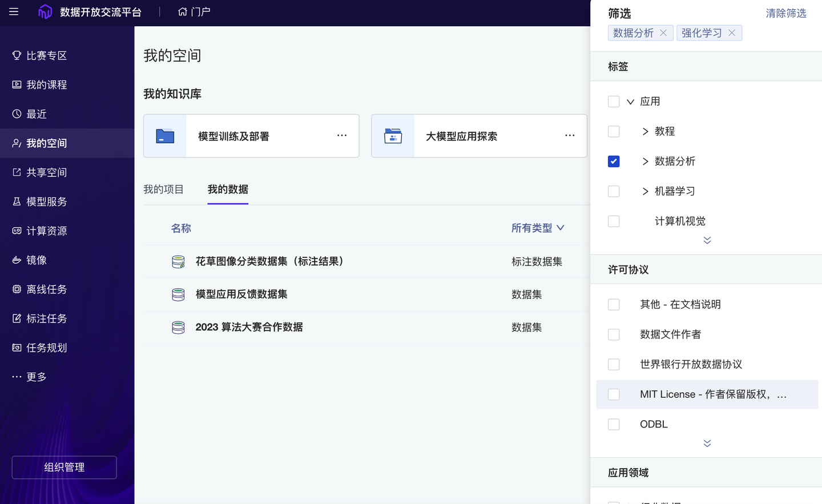
Task: Open dataset 花草图像分类数据集（标注结果）
Action: 269,261
